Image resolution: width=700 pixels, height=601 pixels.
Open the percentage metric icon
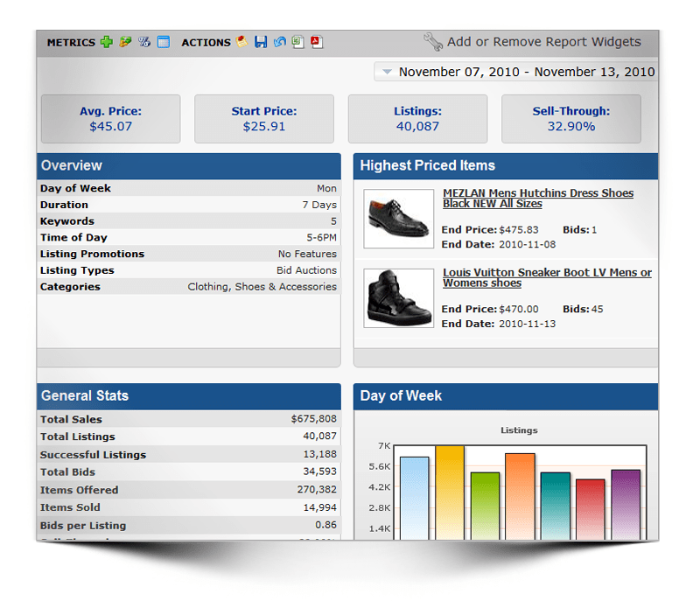point(143,42)
